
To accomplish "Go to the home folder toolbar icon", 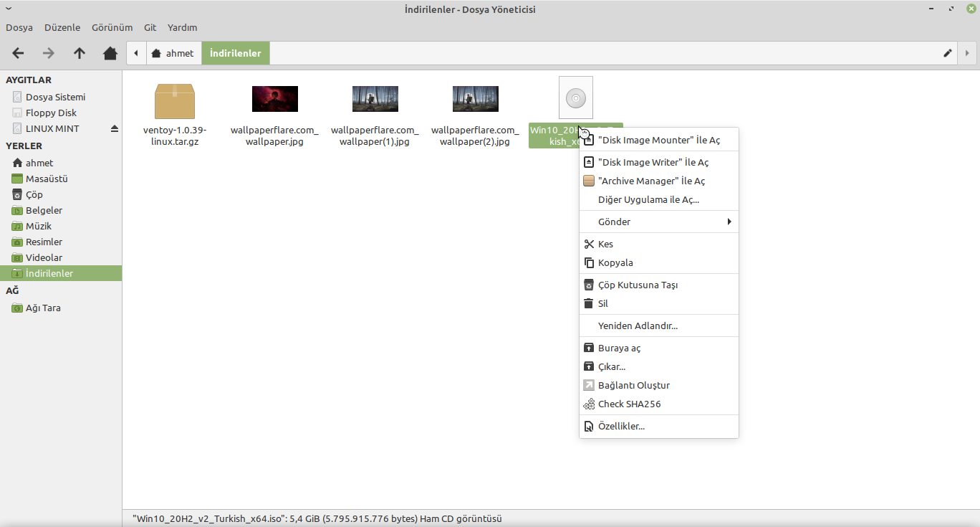I will click(110, 53).
